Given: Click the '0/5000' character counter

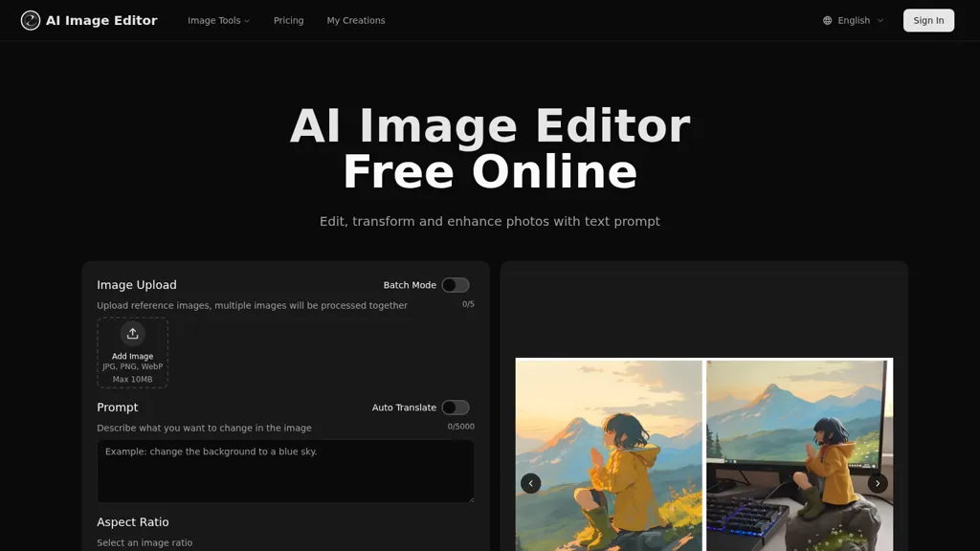Looking at the screenshot, I should pyautogui.click(x=460, y=427).
